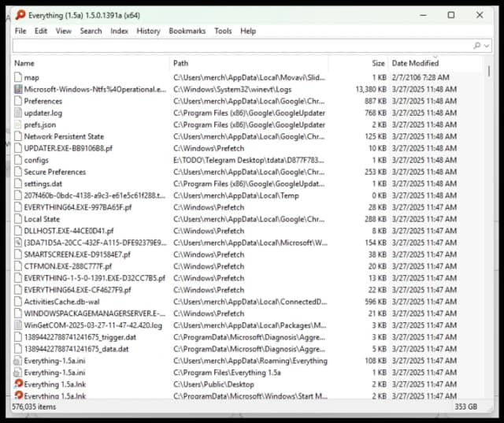The height and width of the screenshot is (423, 504).
Task: Select the 207f460b-0bdc-4138 temp file
Action: point(94,195)
